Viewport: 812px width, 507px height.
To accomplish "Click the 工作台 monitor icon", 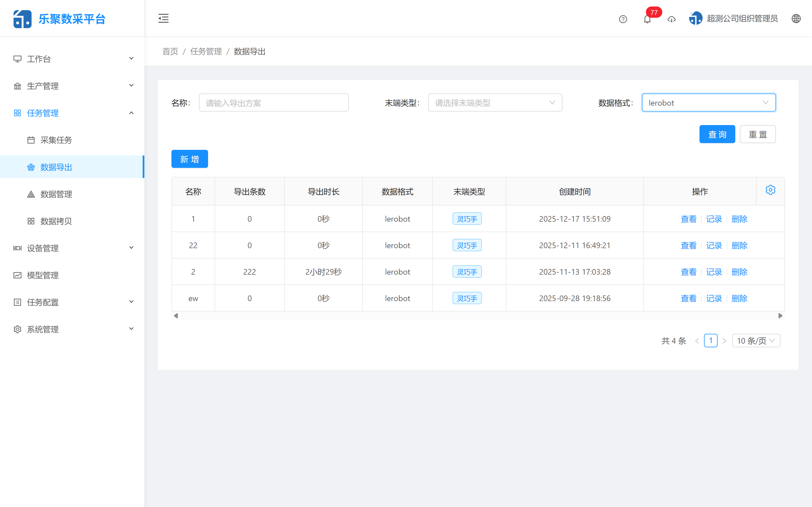I will [x=17, y=58].
